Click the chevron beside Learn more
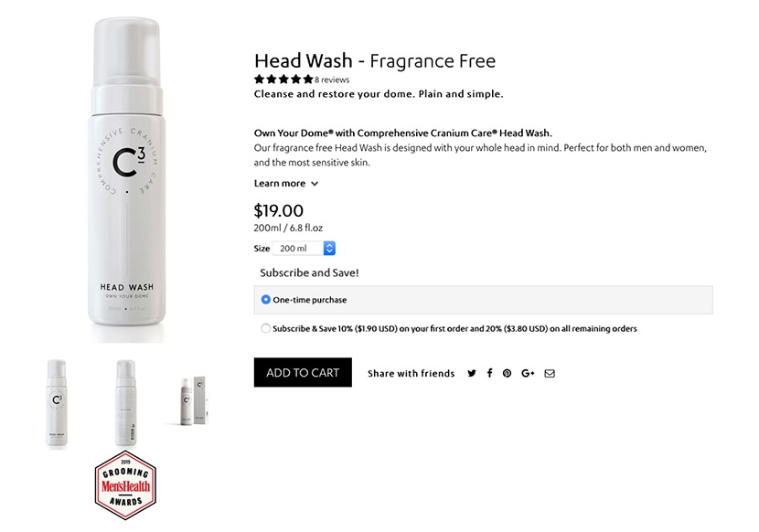Viewport: 759px width, 532px height. pos(315,184)
